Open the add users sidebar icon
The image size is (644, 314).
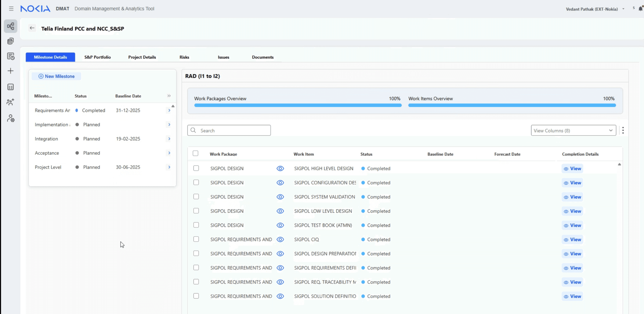[x=11, y=102]
